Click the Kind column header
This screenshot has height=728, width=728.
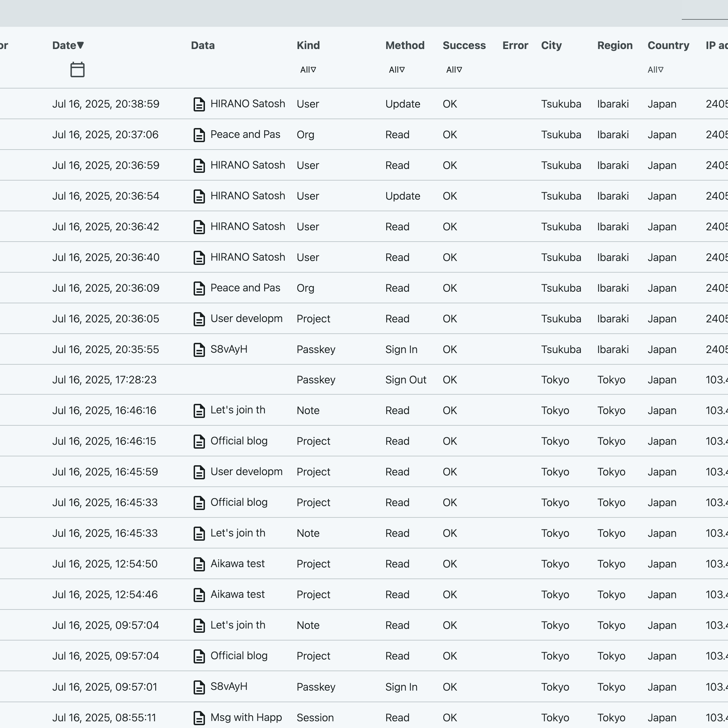pos(308,45)
